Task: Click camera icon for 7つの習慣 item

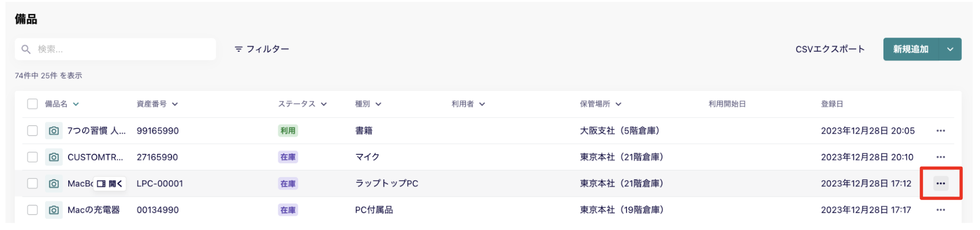Action: pos(54,131)
